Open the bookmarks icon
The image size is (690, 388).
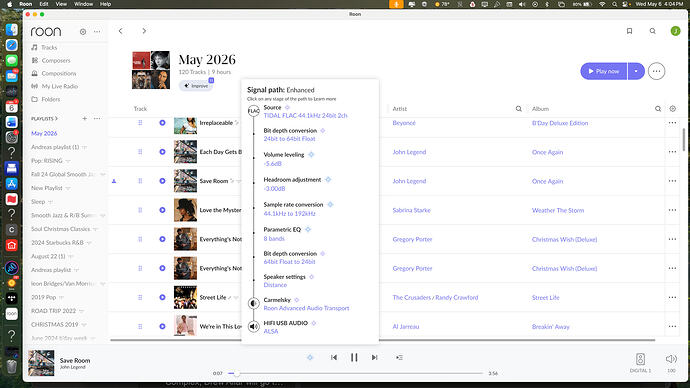pos(630,31)
